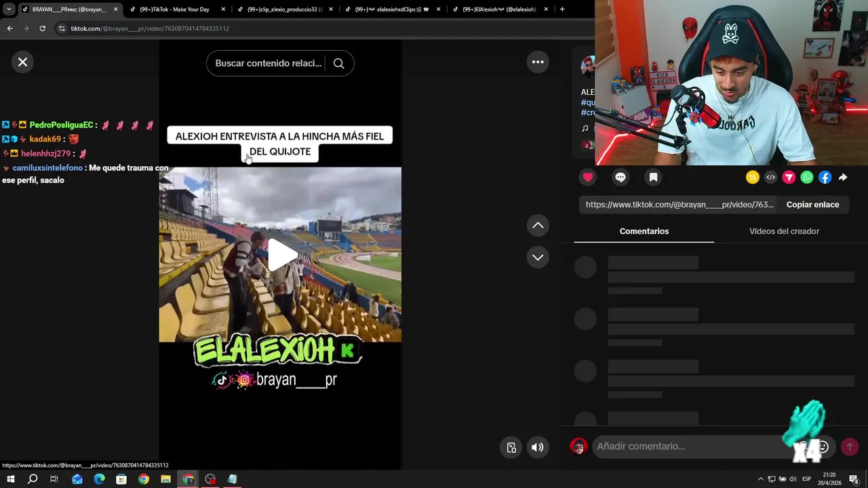Click the address bar URL
868x488 pixels.
pyautogui.click(x=150, y=28)
